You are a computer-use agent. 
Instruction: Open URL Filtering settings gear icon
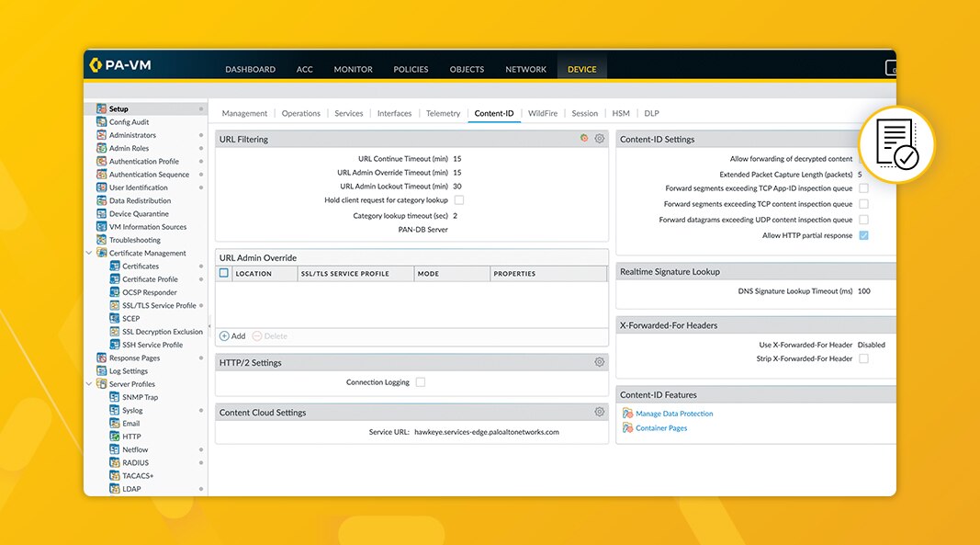[x=600, y=139]
